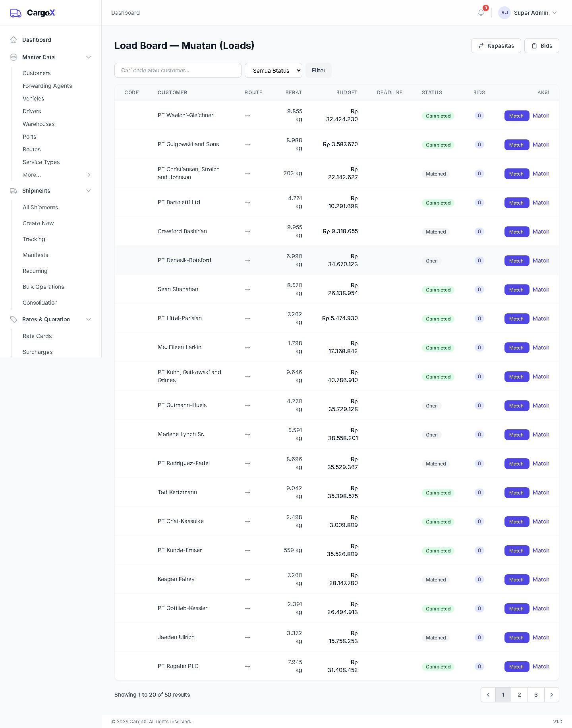This screenshot has width=572, height=728.
Task: Open Forwarding Agents in the sidebar
Action: [x=47, y=86]
